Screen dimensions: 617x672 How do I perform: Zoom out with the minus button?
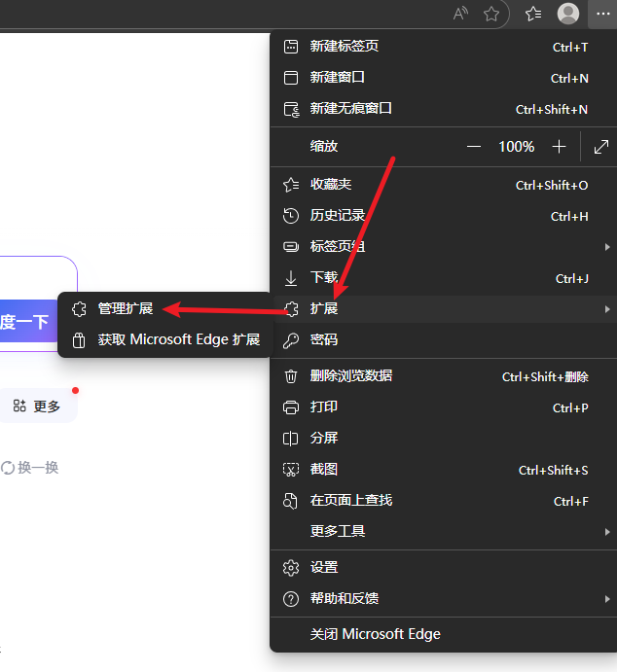point(473,147)
